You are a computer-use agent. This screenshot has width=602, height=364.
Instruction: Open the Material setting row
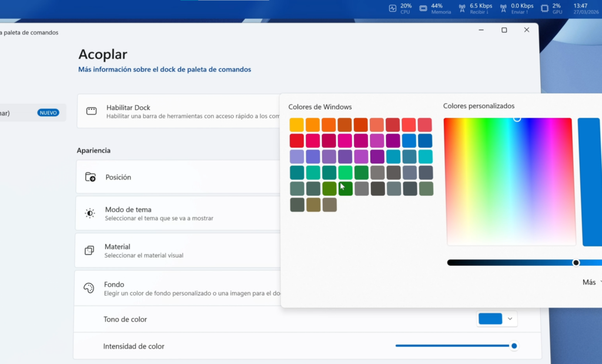pyautogui.click(x=176, y=250)
